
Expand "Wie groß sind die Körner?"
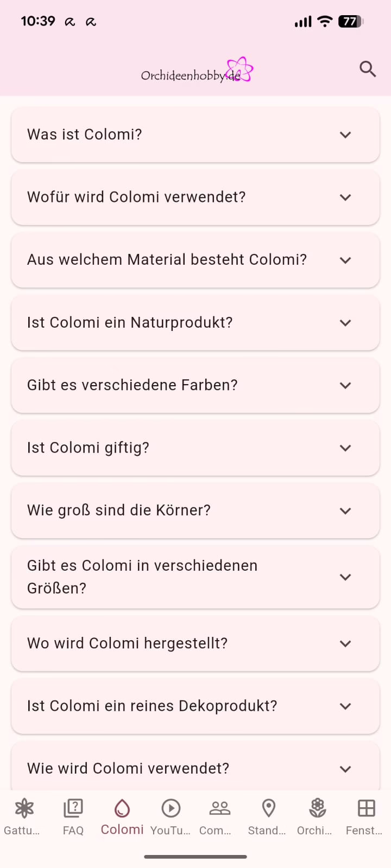(x=195, y=510)
